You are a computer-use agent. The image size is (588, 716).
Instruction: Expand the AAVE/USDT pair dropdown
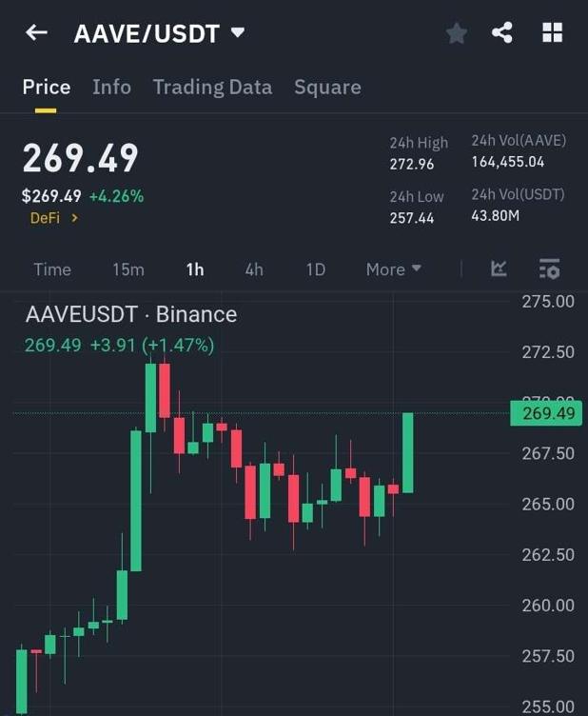pos(238,33)
